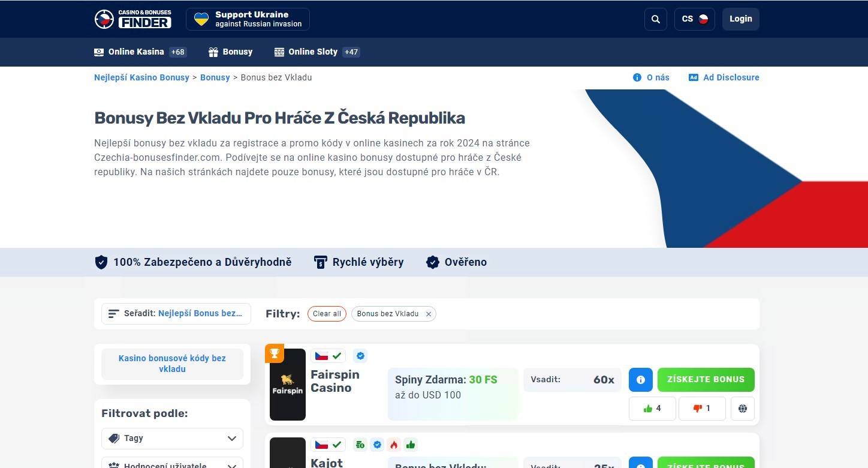868x468 pixels.
Task: Click the O nás info icon
Action: (x=637, y=77)
